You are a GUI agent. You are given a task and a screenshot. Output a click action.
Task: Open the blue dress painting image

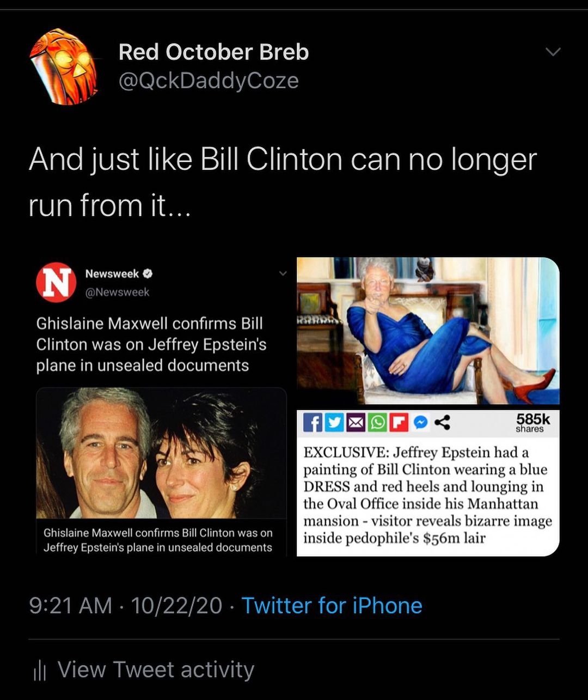pos(428,331)
